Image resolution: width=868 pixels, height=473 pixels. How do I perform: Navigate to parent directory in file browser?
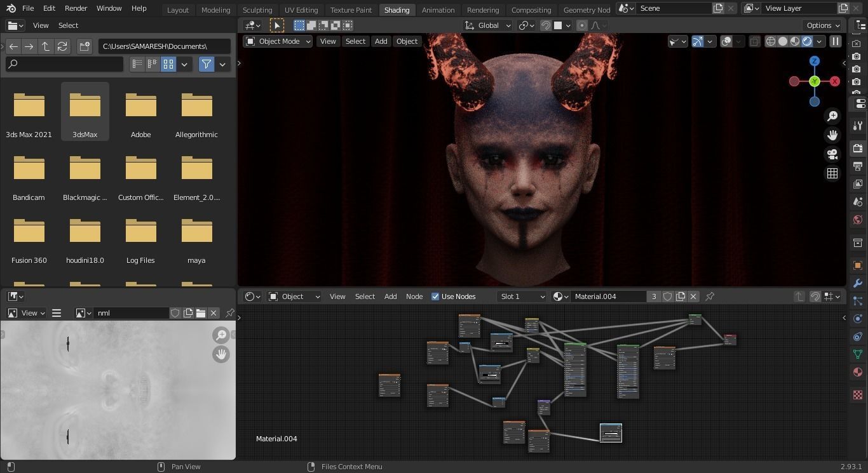click(x=46, y=46)
